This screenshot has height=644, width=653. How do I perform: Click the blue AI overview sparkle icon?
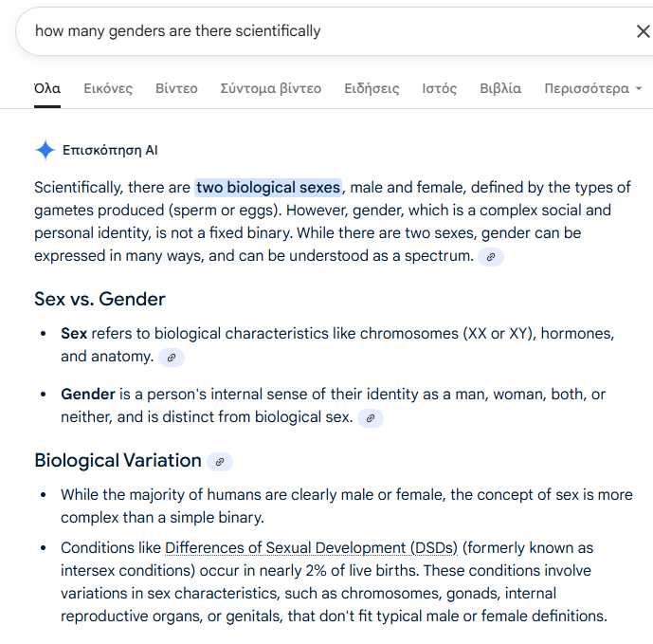click(45, 150)
